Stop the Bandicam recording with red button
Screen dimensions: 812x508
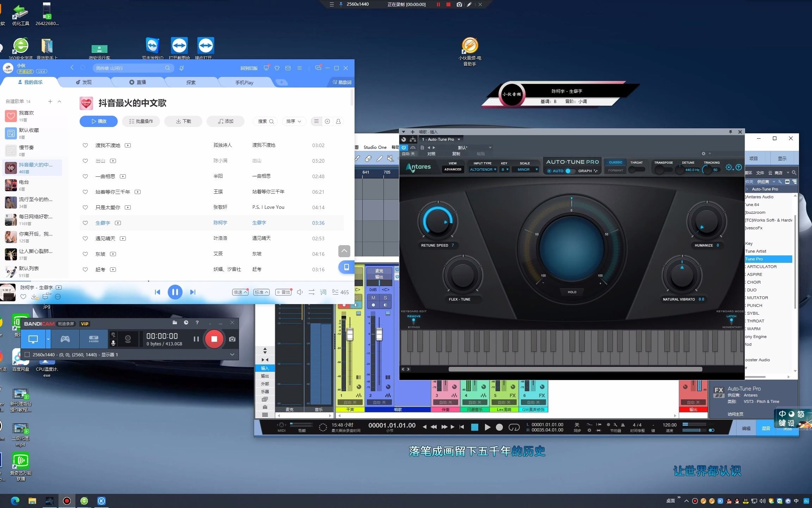214,339
